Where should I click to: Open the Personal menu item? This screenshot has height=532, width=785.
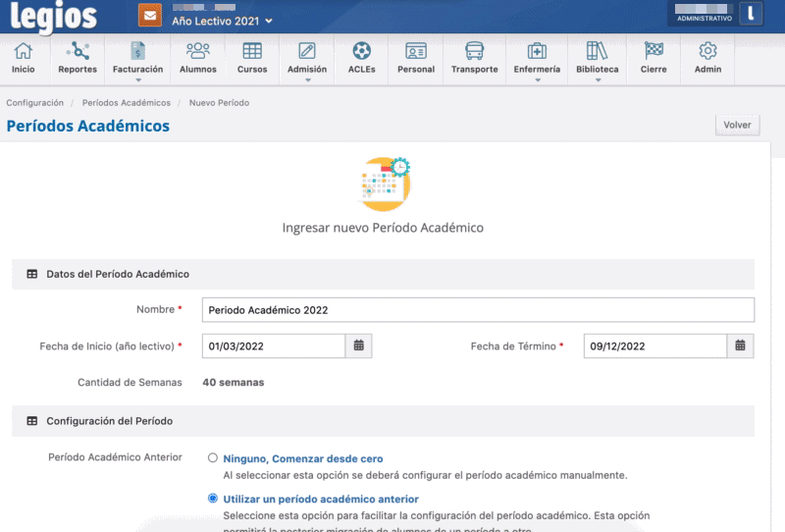(x=416, y=58)
